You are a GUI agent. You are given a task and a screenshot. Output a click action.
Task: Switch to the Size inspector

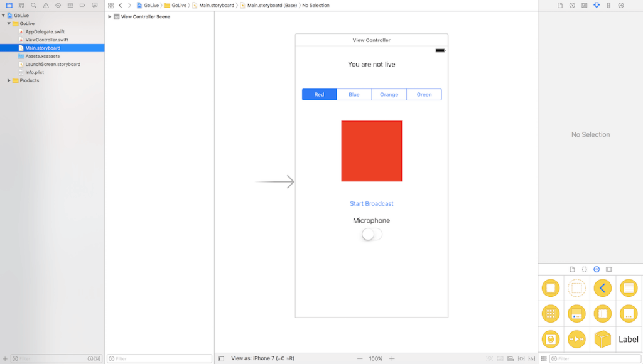[x=608, y=5]
